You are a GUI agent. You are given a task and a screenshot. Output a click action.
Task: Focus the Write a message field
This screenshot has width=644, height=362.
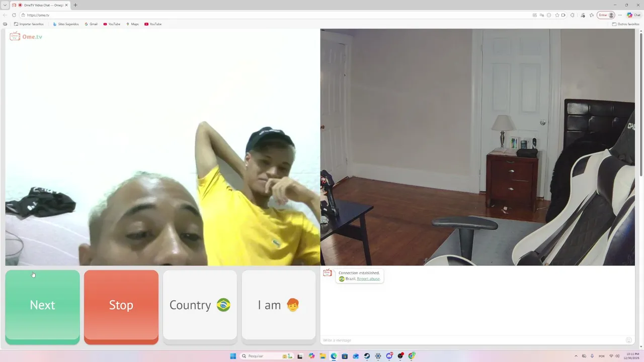[x=473, y=340]
